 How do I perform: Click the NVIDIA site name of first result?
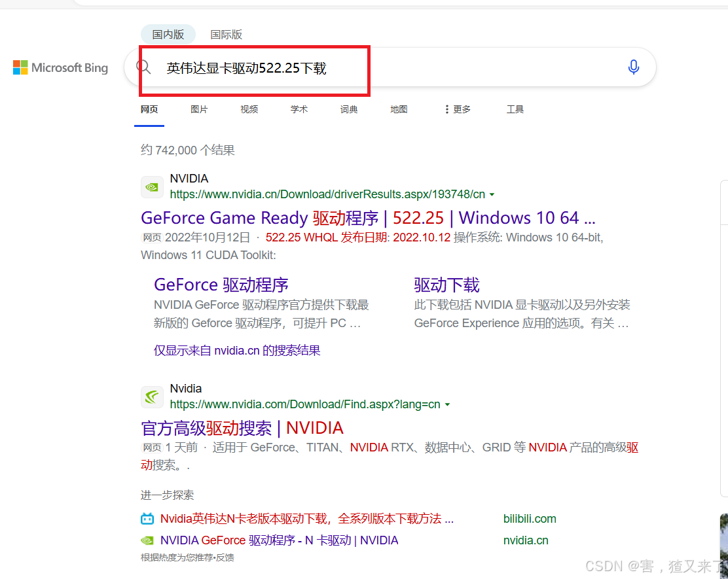[x=189, y=179]
